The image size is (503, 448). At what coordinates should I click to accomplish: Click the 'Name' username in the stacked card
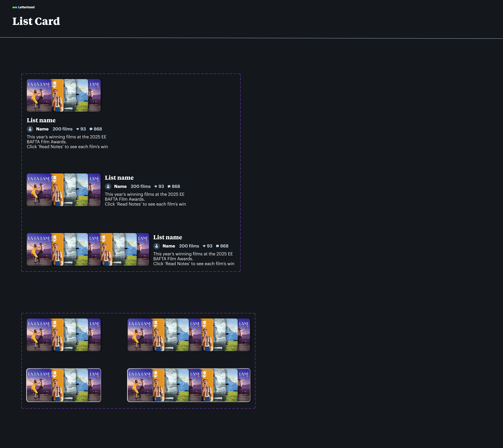42,129
